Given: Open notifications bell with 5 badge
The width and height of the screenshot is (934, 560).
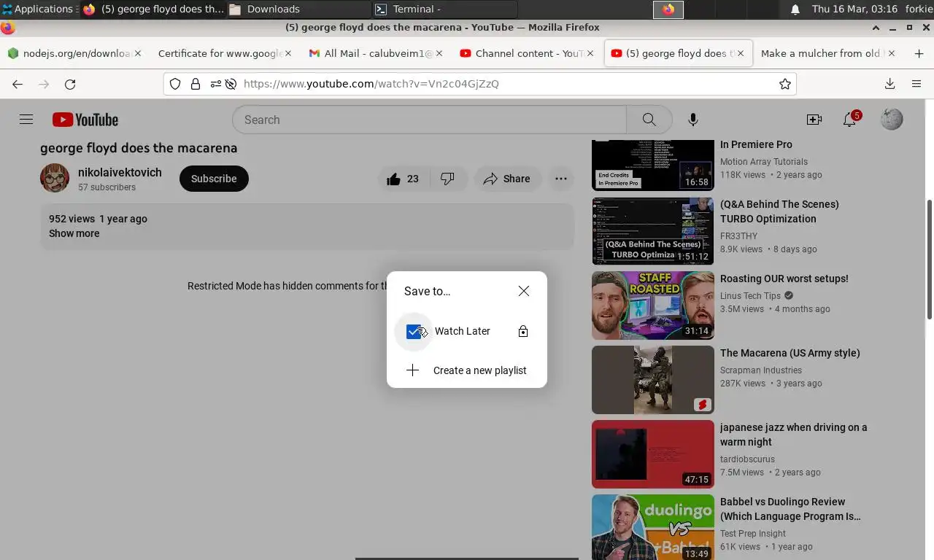Looking at the screenshot, I should pyautogui.click(x=850, y=120).
